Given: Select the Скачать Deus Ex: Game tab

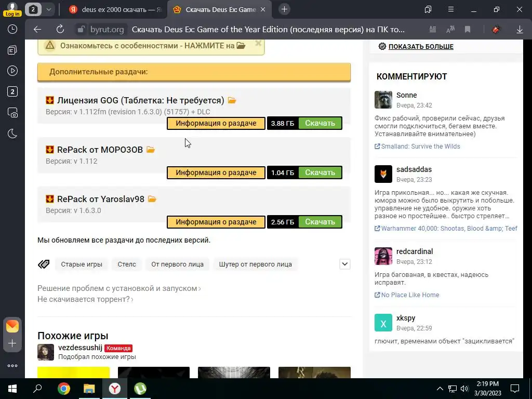Looking at the screenshot, I should coord(219,9).
